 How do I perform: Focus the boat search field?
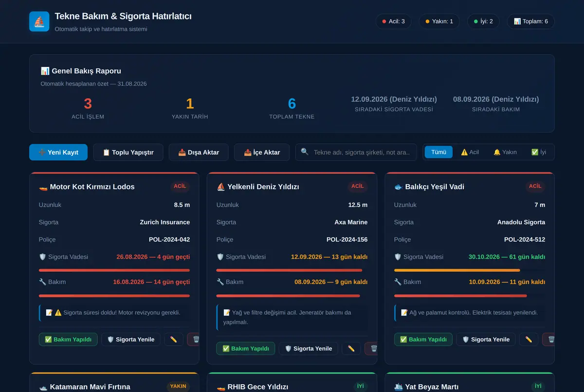(356, 152)
